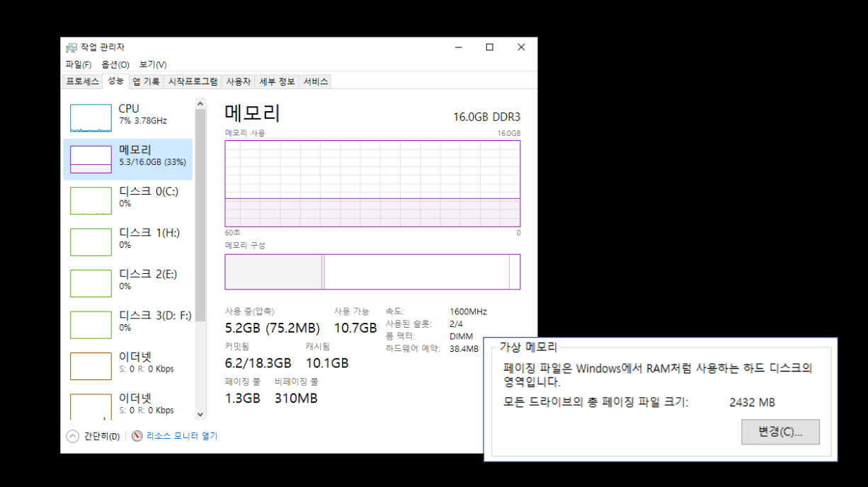868x487 pixels.
Task: Click the 2432 MB paging file size
Action: (x=752, y=402)
